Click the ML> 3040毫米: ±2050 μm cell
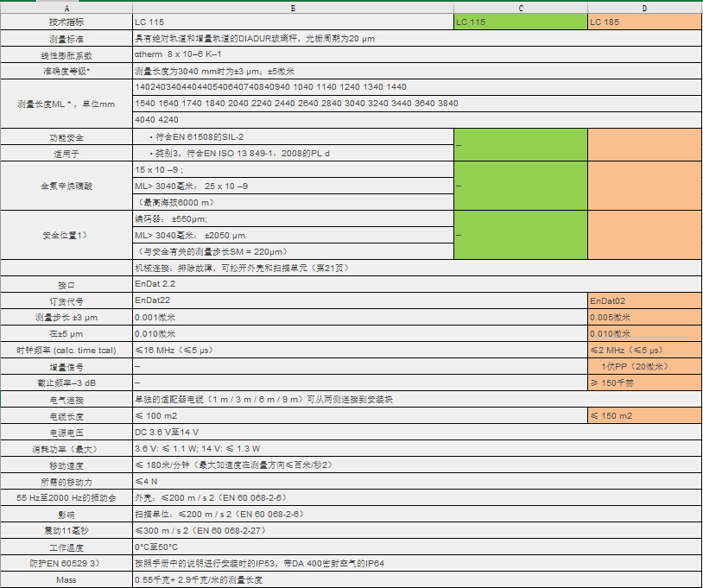 click(293, 235)
